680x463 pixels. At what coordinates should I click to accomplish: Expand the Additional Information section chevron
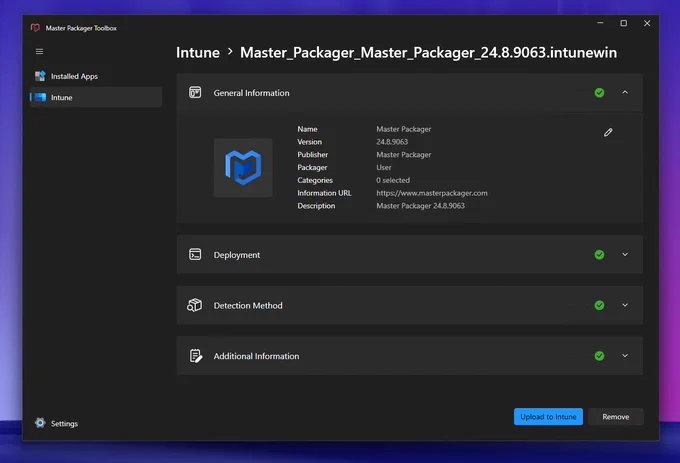tap(625, 356)
